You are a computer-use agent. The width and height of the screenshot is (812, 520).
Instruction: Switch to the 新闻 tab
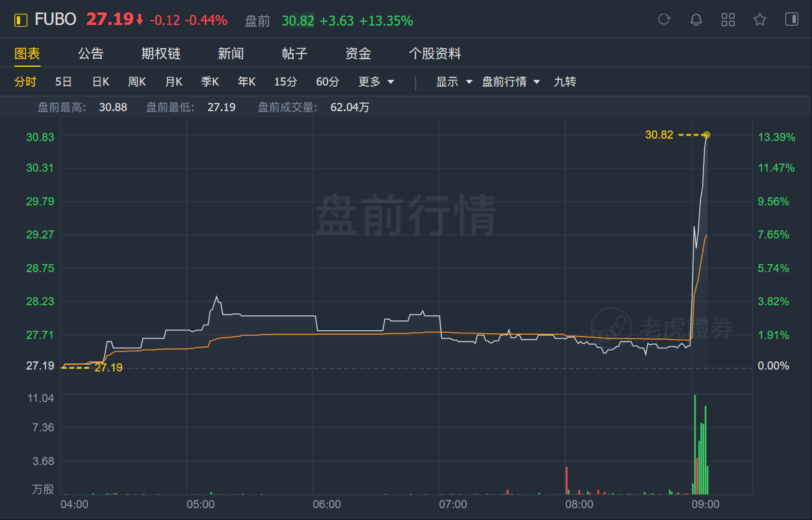[x=231, y=54]
